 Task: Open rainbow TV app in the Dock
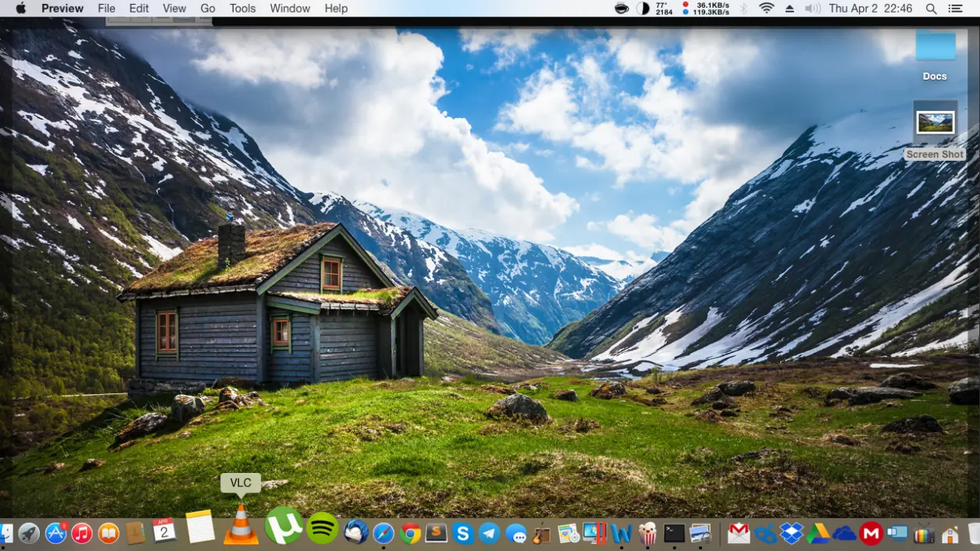click(x=924, y=533)
